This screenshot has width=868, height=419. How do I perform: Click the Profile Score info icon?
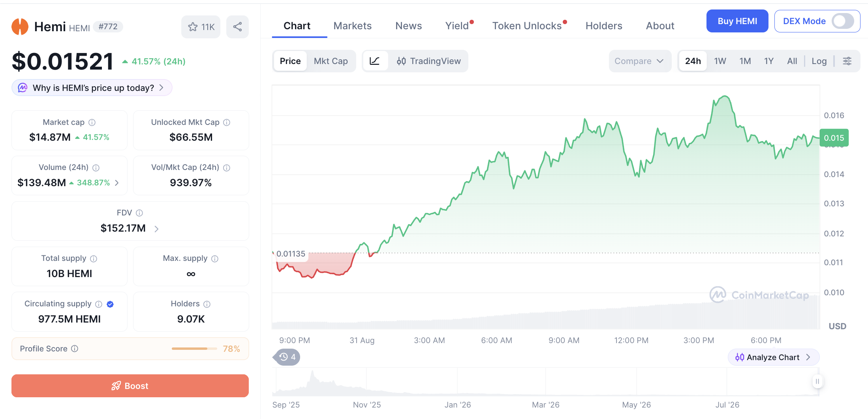click(75, 349)
